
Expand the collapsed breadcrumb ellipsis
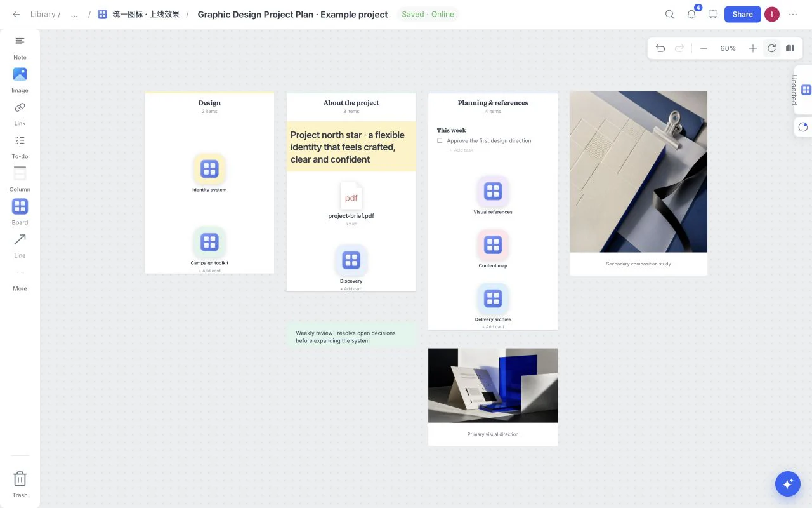tap(74, 14)
